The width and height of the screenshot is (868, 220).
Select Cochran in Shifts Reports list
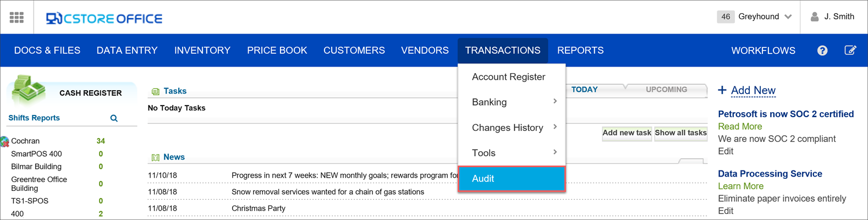25,141
